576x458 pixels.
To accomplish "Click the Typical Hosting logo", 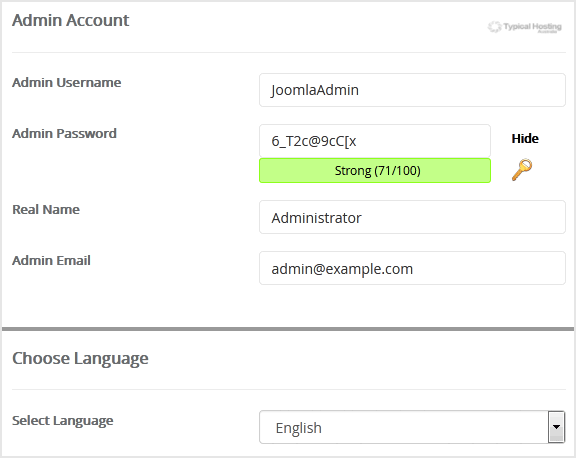I will pos(525,27).
